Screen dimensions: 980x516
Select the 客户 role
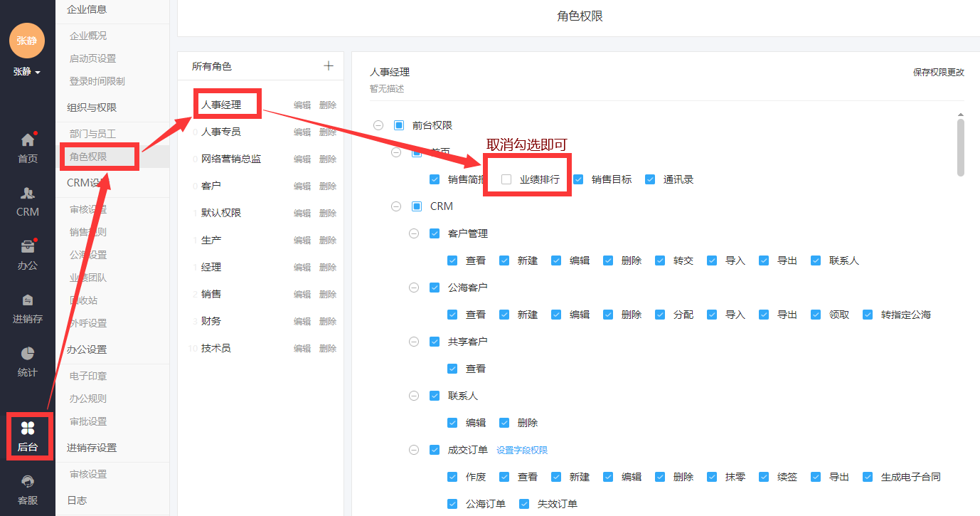211,186
